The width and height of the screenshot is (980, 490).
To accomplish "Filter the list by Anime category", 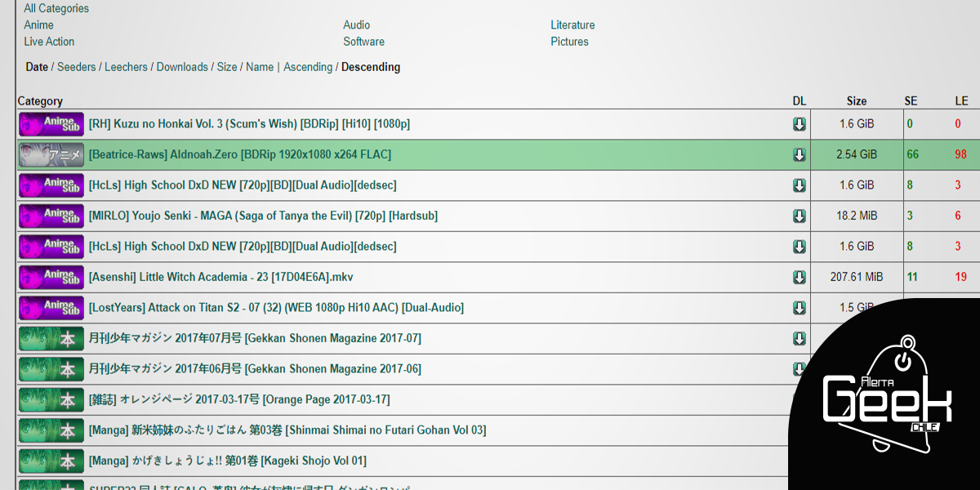I will pos(38,25).
